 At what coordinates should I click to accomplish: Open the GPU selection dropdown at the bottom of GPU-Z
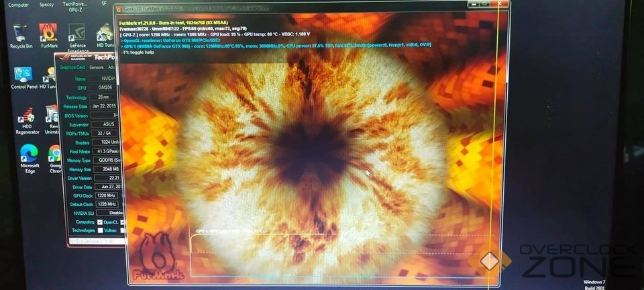pyautogui.click(x=97, y=242)
